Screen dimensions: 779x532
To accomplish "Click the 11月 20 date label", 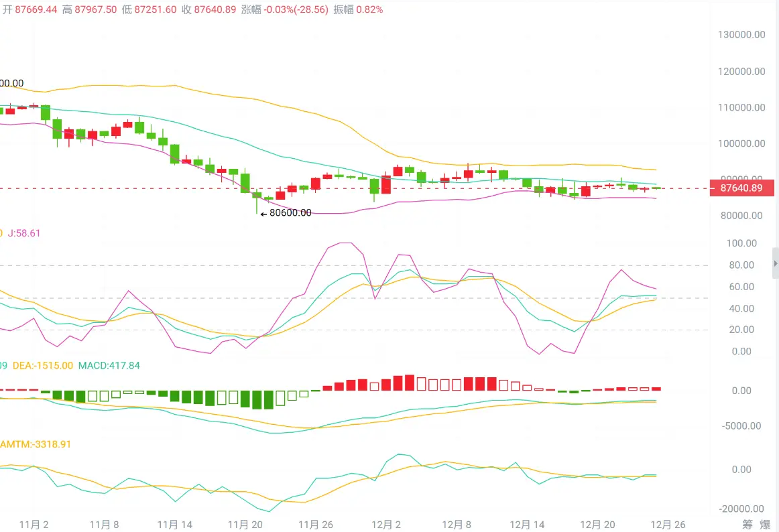I will [245, 525].
